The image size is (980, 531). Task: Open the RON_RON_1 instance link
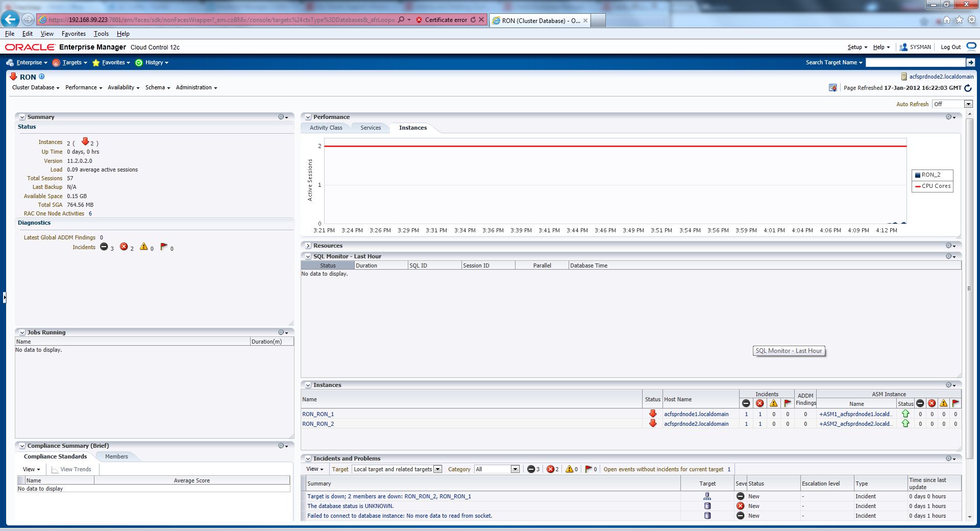coord(318,414)
